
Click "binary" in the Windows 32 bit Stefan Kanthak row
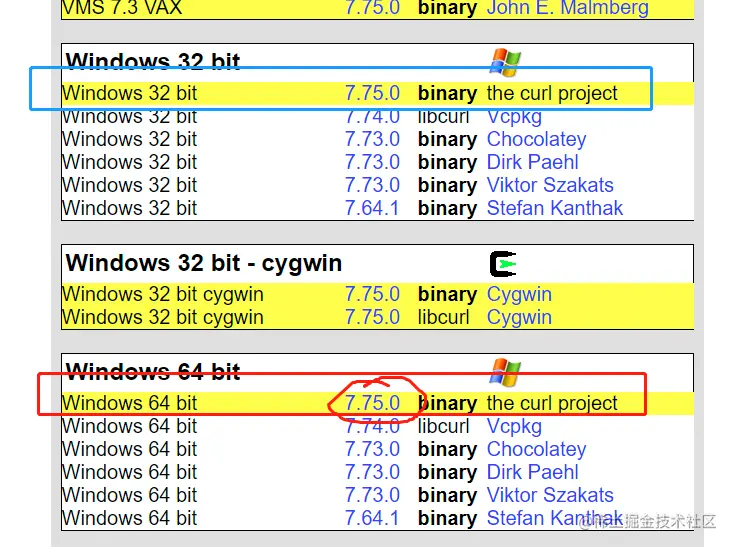[447, 208]
